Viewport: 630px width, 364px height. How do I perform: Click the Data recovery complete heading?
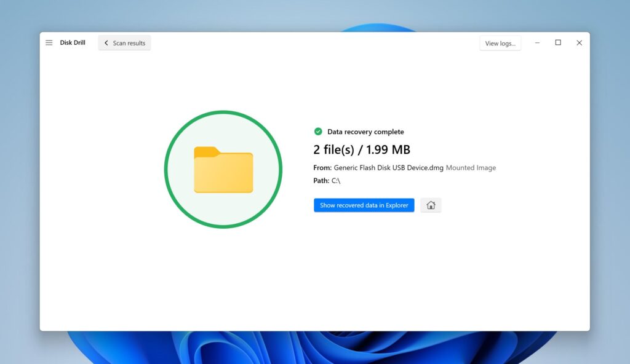(366, 131)
